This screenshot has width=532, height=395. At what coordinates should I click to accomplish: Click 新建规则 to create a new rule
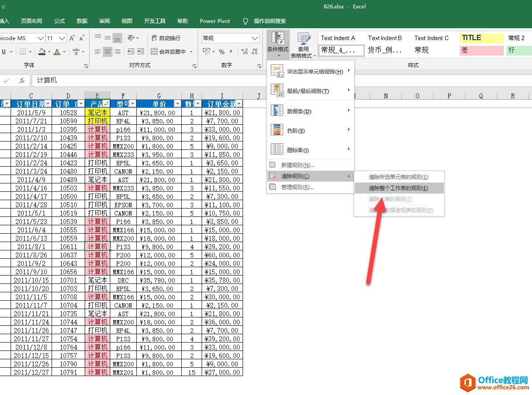(300, 164)
